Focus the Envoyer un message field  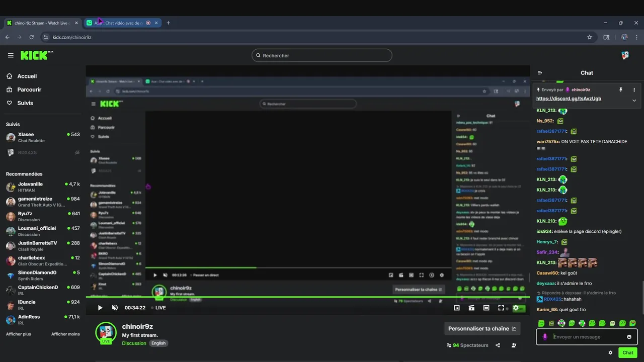click(588, 337)
